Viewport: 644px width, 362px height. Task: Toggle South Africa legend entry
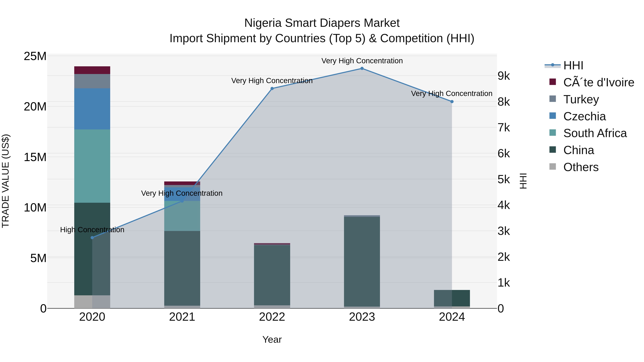588,133
